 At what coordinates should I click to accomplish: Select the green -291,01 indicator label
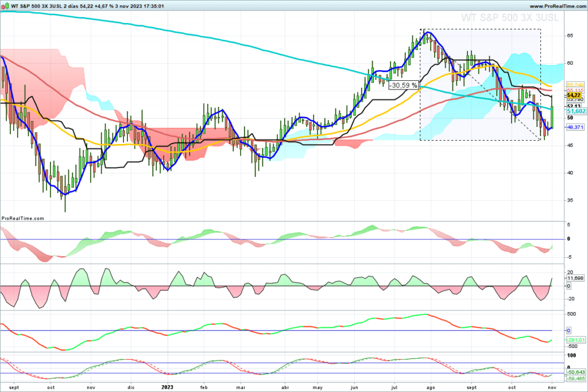(575, 340)
